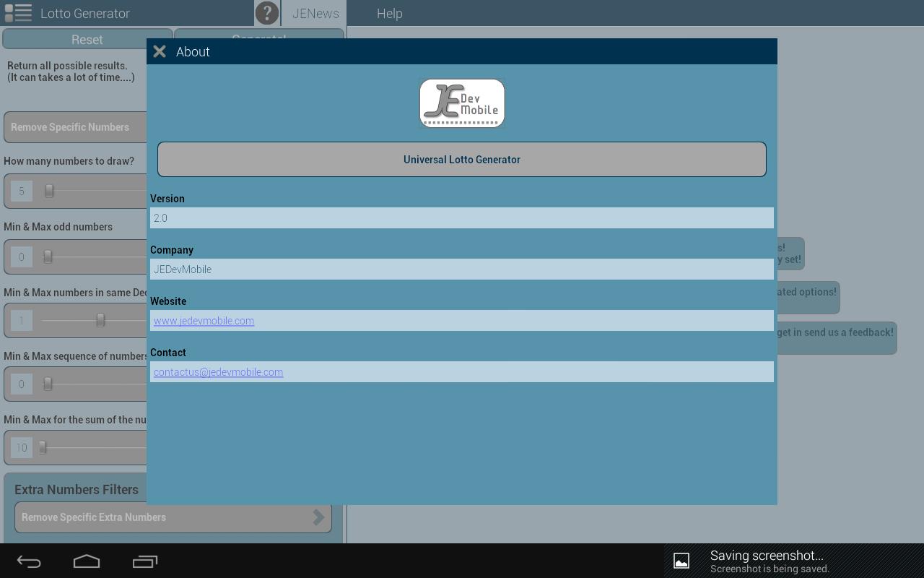Screen dimensions: 924x578
Task: Open the hamburger menu next to Lotto Generator
Action: [18, 13]
